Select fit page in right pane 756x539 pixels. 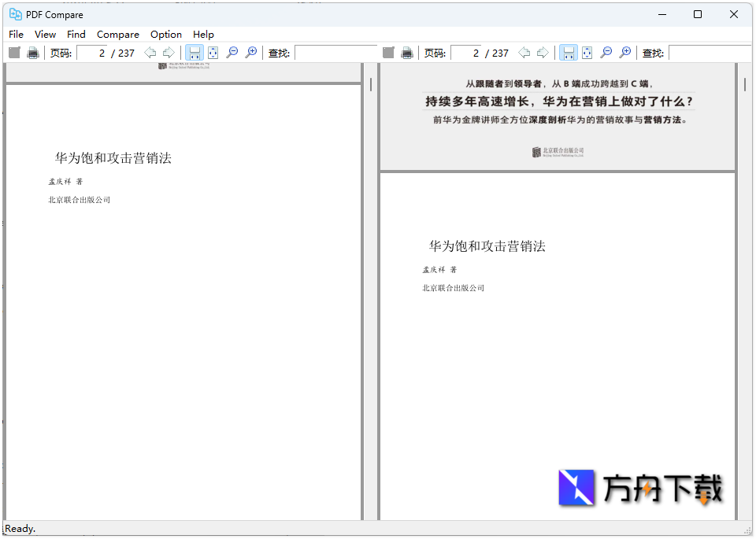(587, 53)
